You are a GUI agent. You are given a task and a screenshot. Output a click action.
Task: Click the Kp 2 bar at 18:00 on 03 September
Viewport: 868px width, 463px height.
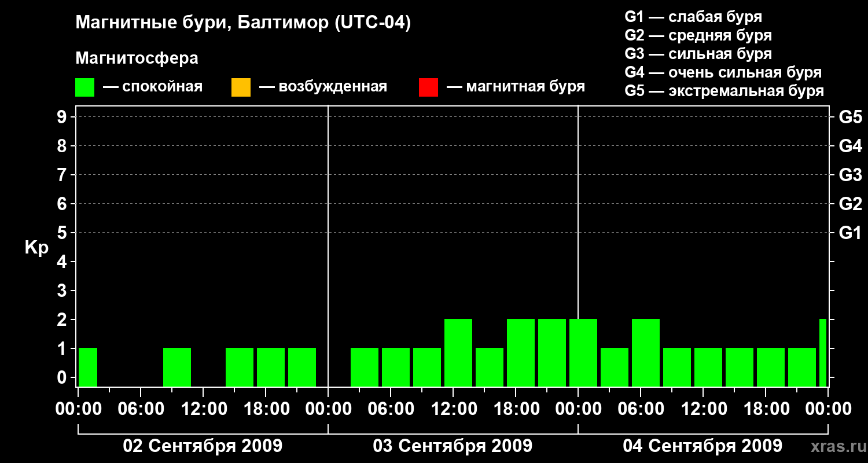point(521,352)
